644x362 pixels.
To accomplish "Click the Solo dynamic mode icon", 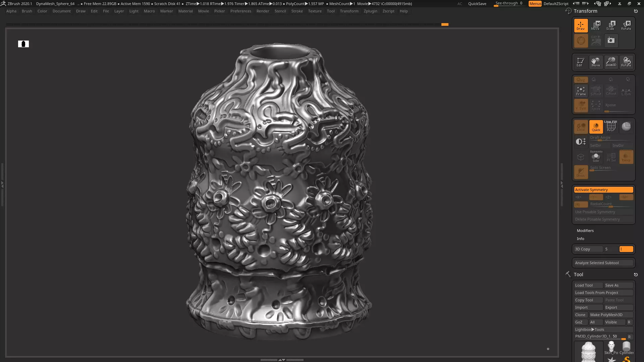I will (x=596, y=157).
